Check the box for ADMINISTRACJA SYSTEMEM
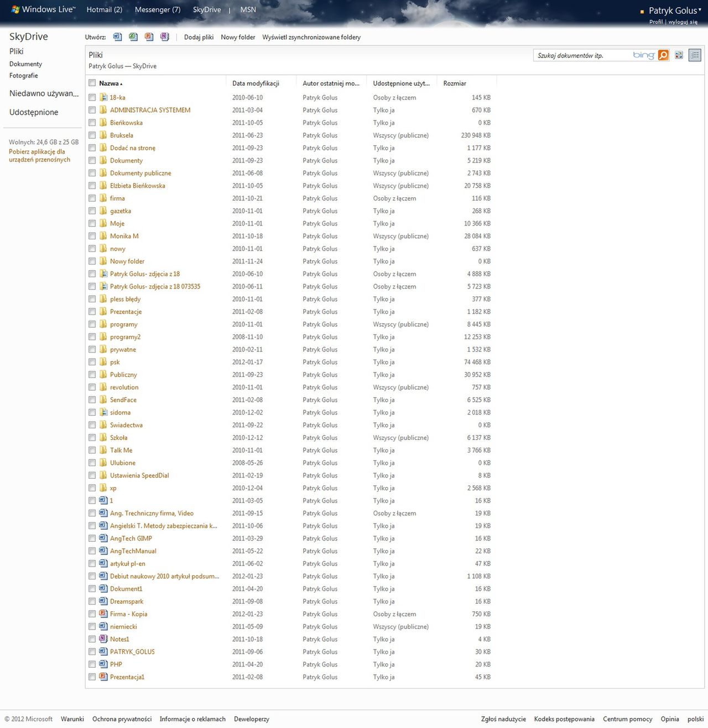 [92, 110]
